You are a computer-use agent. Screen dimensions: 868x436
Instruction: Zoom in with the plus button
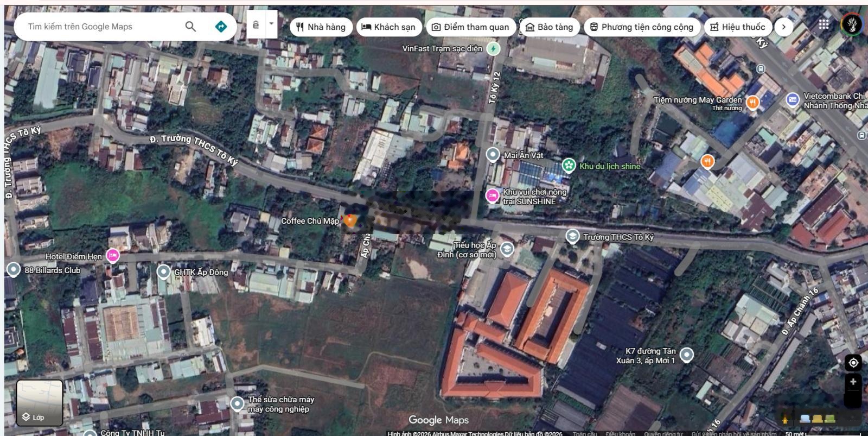[853, 382]
